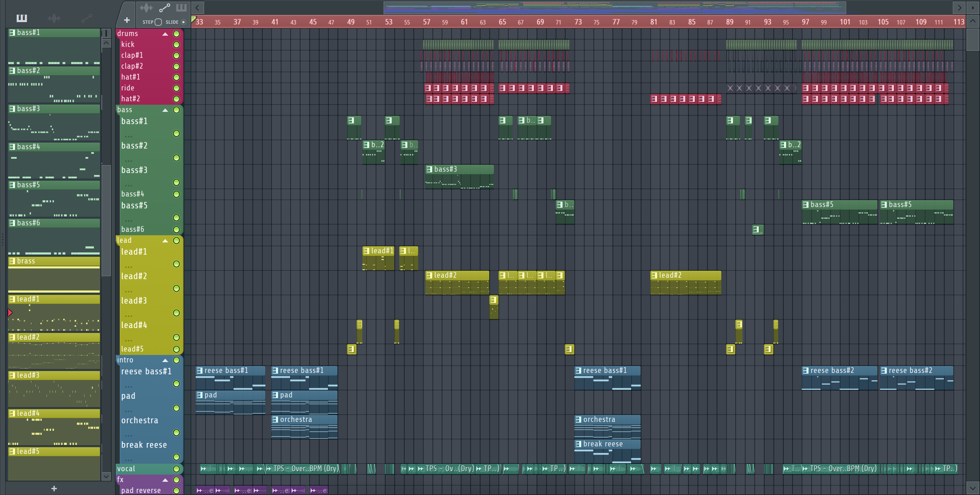Switch the picker to the audio clips tab

[x=54, y=18]
